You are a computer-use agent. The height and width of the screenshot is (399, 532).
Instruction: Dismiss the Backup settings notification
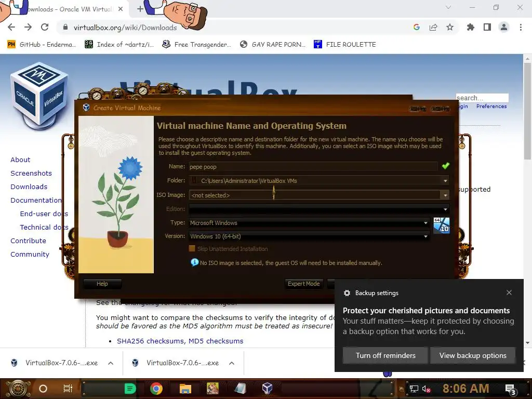coord(509,292)
